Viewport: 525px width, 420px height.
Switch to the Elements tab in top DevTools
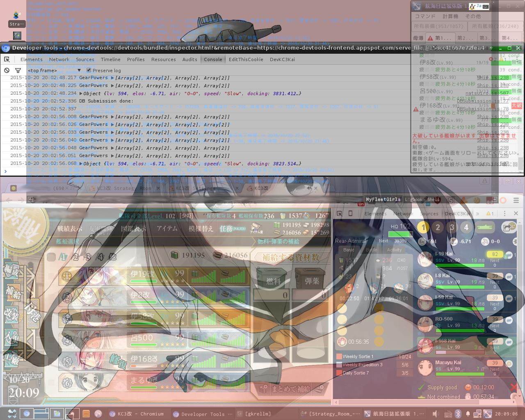point(32,59)
